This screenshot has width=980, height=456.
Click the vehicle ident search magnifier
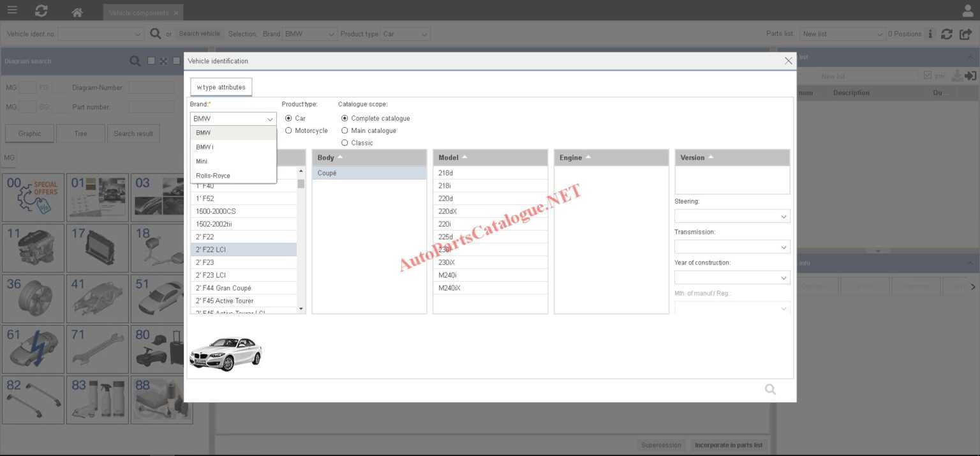click(x=155, y=34)
